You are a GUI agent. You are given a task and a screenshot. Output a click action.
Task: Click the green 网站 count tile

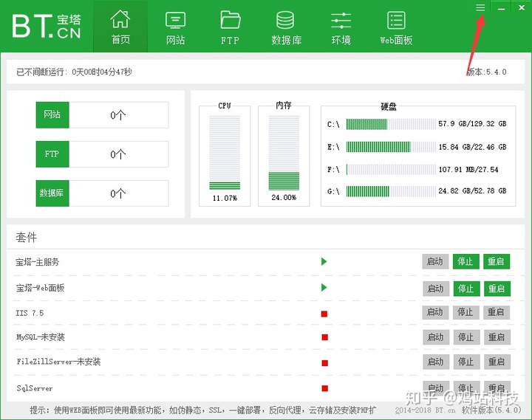click(x=52, y=115)
